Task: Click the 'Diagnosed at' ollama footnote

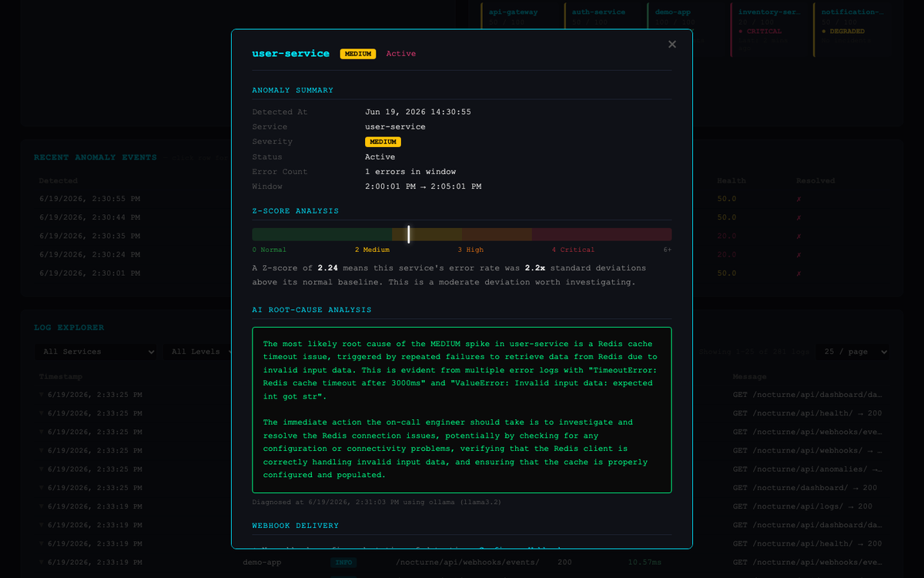Action: click(377, 502)
